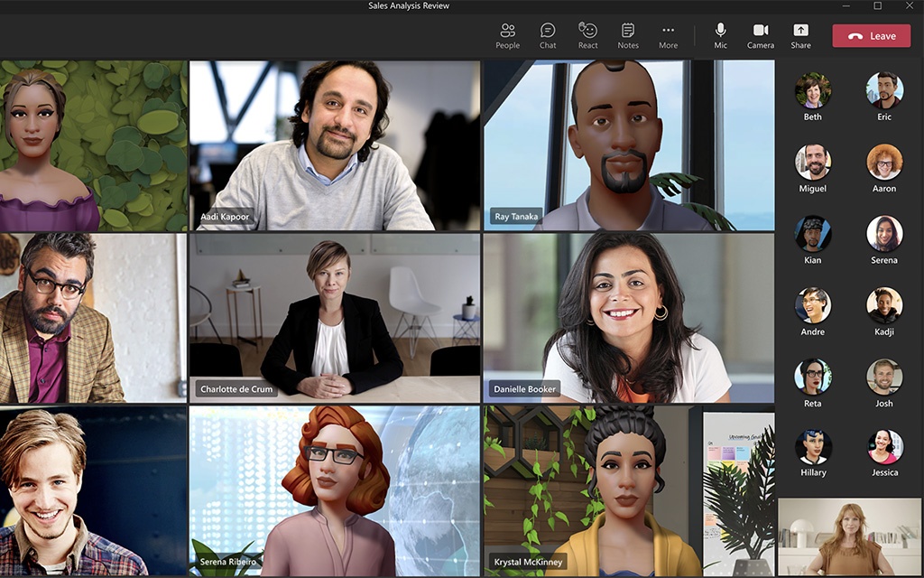Open the meeting Chat
The width and height of the screenshot is (924, 578).
point(548,35)
